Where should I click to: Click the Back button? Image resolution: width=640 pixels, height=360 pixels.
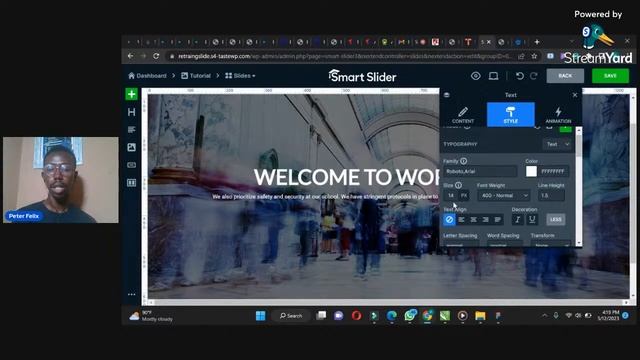pos(565,76)
